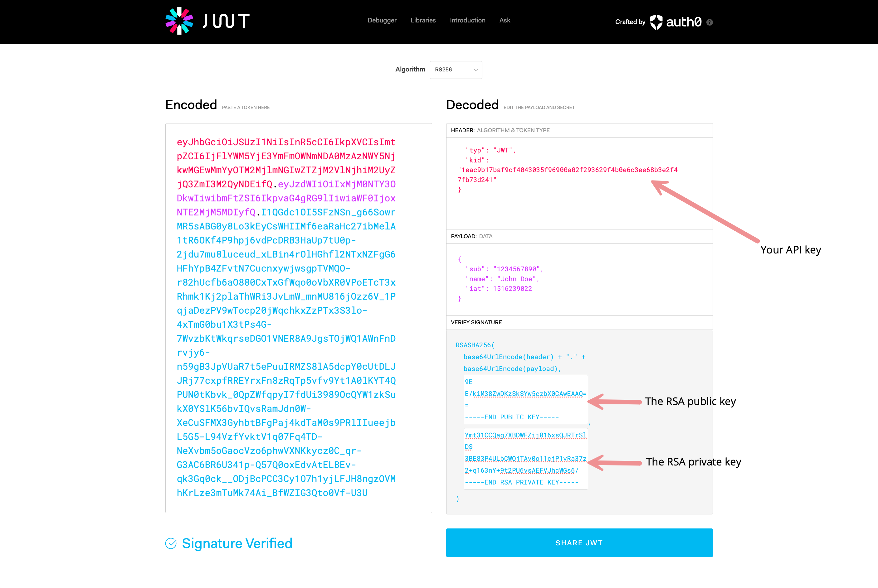
Task: Go to the Libraries page
Action: pyautogui.click(x=423, y=20)
